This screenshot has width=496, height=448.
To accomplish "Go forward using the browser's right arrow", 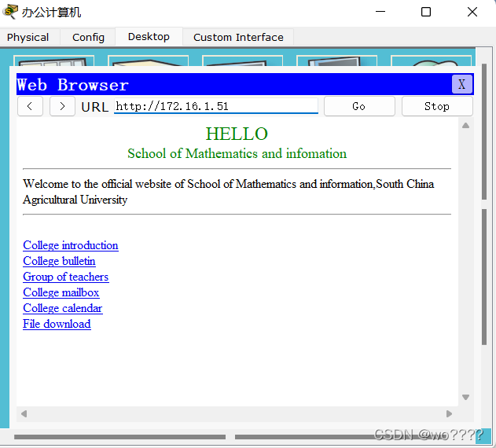I will coord(62,106).
